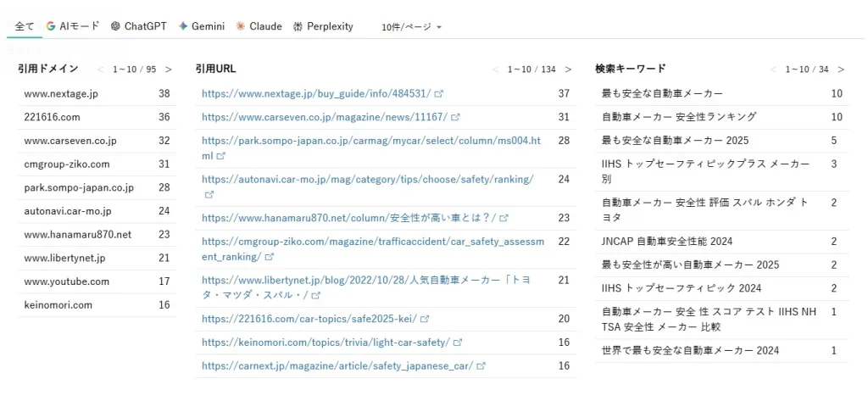Image resolution: width=868 pixels, height=401 pixels.
Task: Open the 10件/ページ dropdown
Action: click(x=411, y=26)
